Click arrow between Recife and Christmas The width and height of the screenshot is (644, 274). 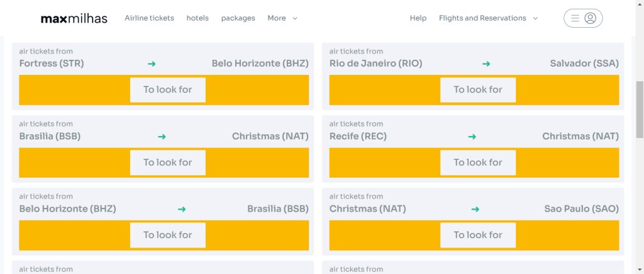click(472, 137)
